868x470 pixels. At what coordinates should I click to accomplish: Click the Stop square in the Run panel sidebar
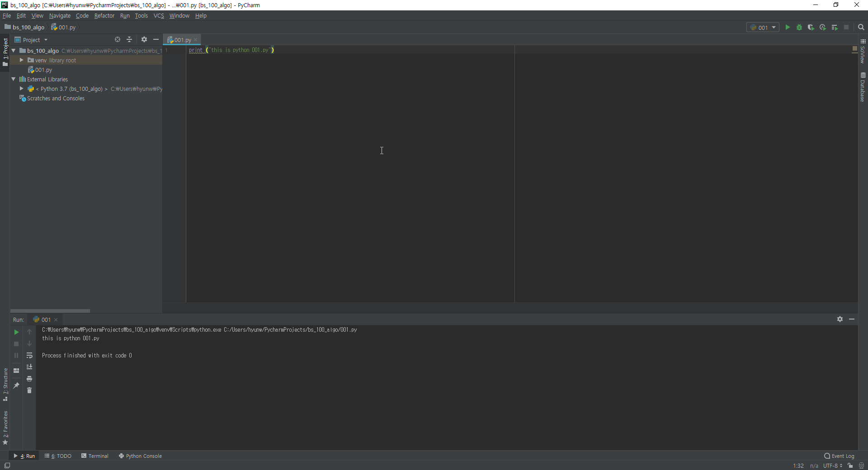pos(16,344)
